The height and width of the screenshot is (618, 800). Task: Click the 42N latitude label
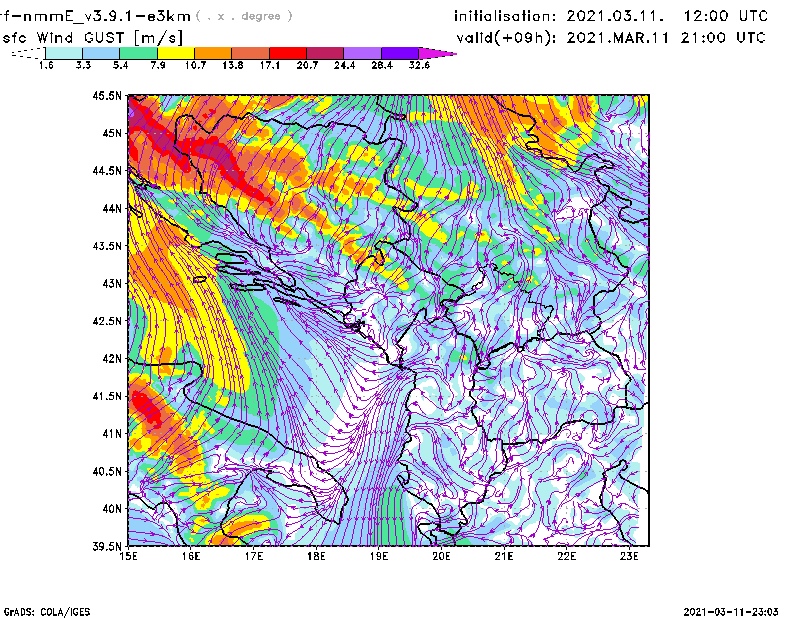point(112,359)
